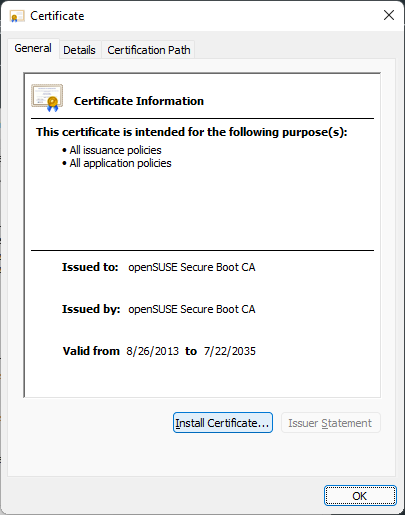Click the expiration date 7/22/2035
Viewport: 405px width, 515px height.
click(230, 351)
